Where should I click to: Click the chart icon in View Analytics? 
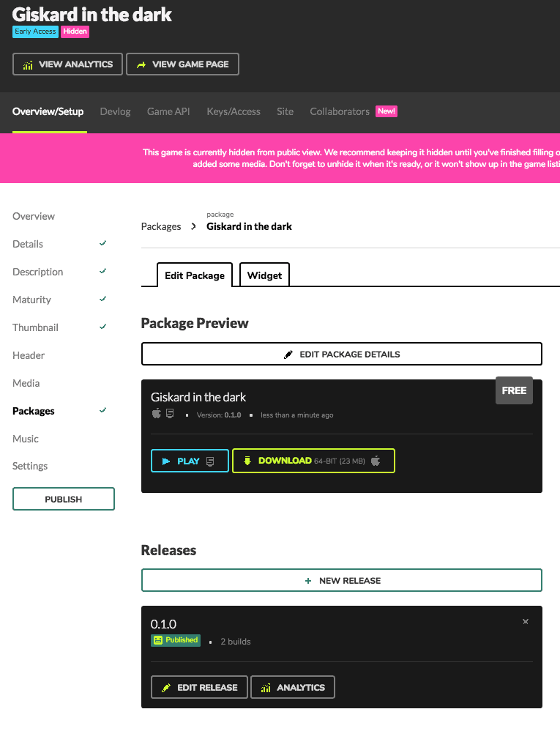point(28,64)
